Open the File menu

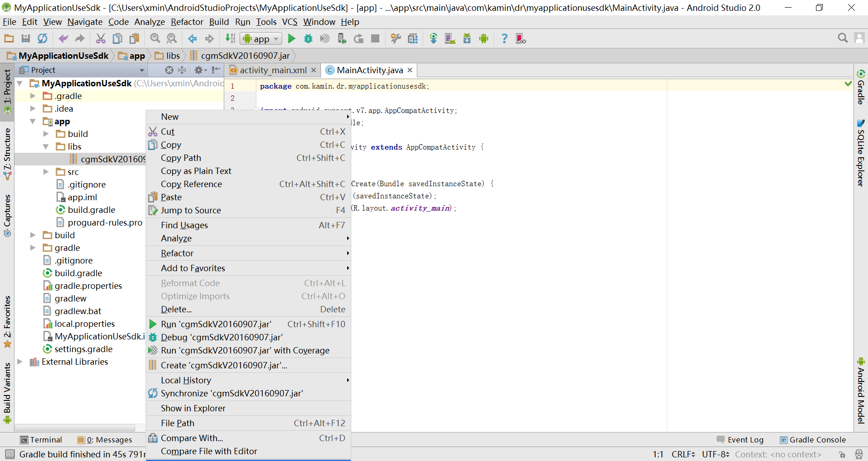[x=9, y=22]
